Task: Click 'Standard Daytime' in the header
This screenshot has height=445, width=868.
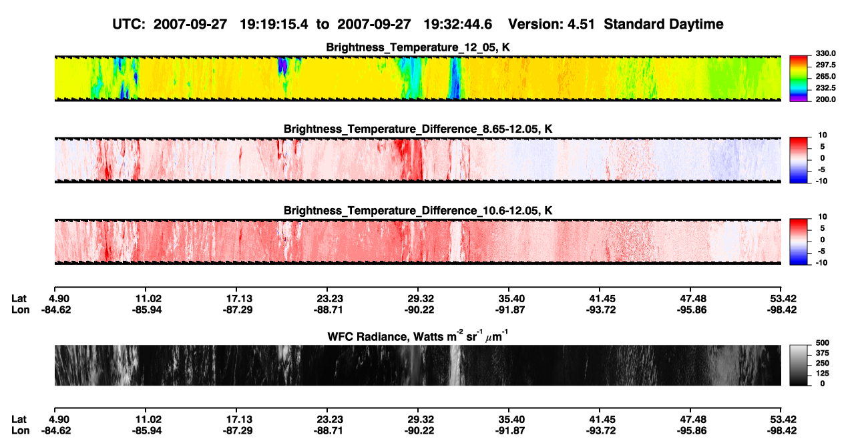Action: (664, 25)
